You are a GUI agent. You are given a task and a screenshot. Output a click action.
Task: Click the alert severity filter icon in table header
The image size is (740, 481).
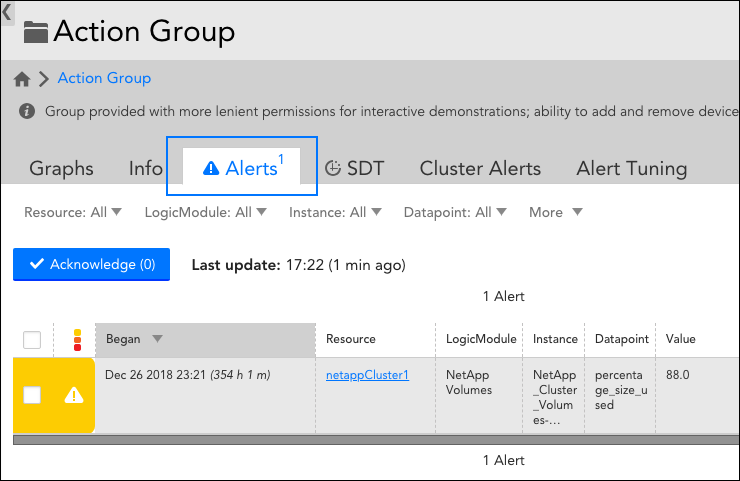point(77,340)
